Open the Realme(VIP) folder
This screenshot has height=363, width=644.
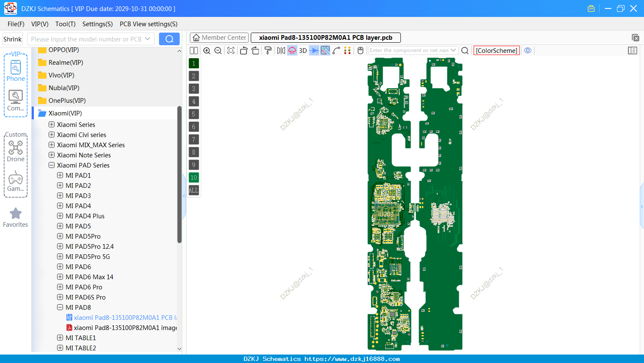point(60,62)
